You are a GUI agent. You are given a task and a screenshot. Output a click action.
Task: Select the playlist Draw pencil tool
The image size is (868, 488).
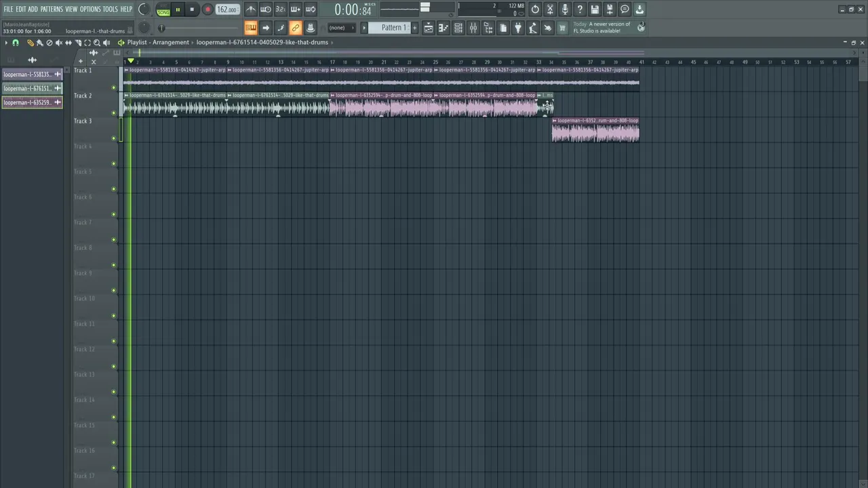[x=30, y=43]
